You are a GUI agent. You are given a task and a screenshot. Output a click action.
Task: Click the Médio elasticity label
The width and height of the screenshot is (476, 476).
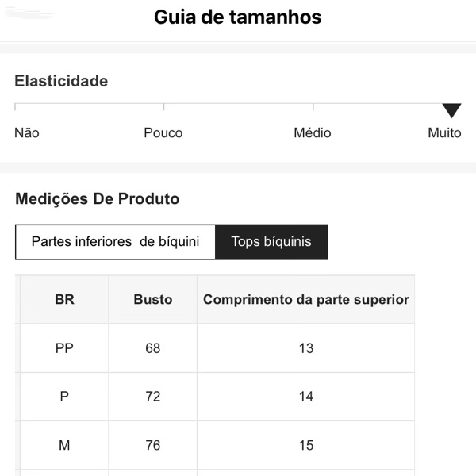tap(313, 132)
